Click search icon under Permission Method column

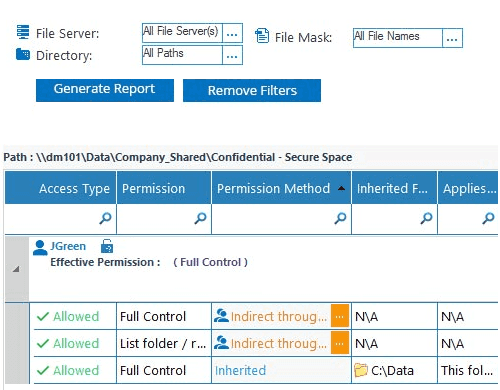[x=340, y=218]
